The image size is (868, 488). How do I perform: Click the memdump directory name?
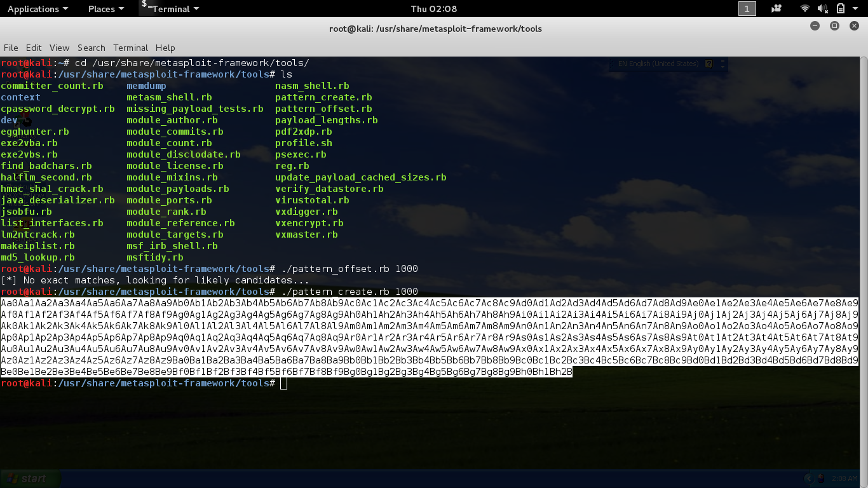146,86
